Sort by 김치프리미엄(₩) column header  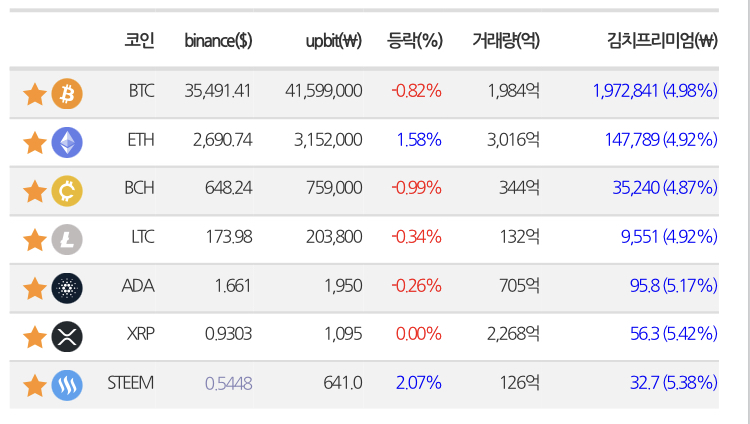point(661,41)
